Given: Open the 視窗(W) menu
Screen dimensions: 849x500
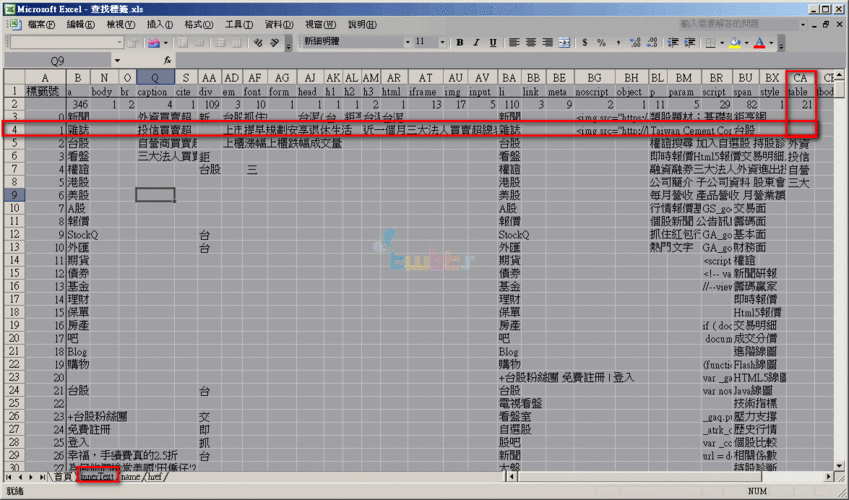Looking at the screenshot, I should 320,24.
